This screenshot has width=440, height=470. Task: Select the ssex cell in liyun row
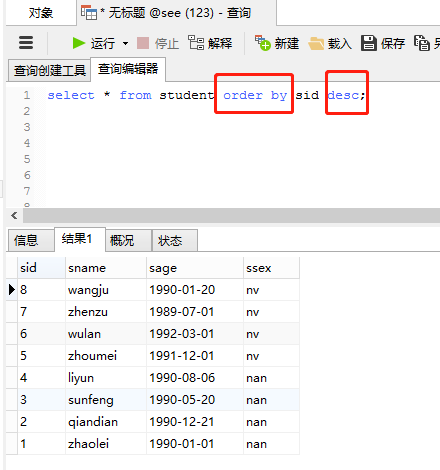[271, 378]
